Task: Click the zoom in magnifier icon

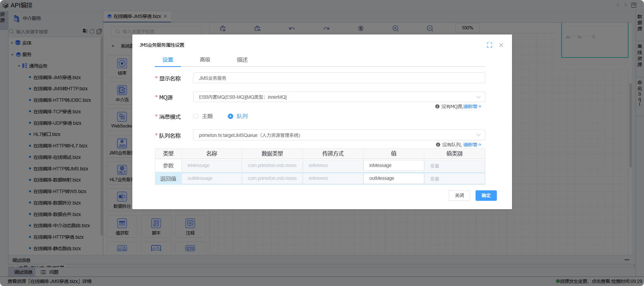Action: click(x=395, y=28)
